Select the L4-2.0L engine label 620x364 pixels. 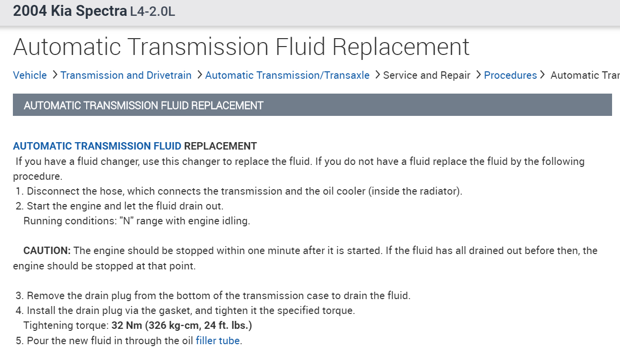[x=153, y=11]
